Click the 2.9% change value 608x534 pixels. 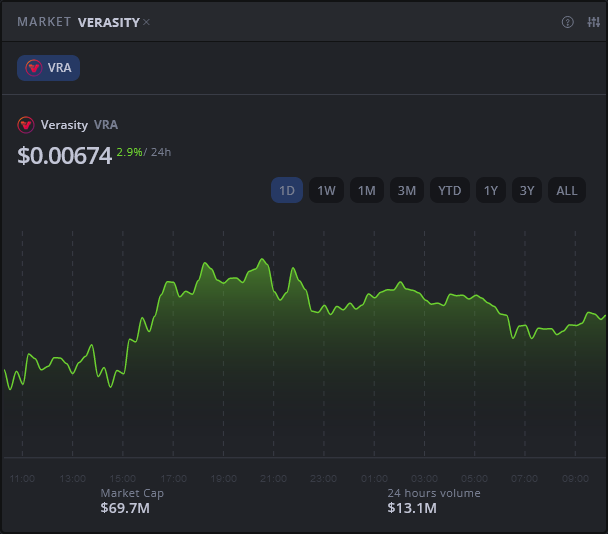(x=130, y=152)
